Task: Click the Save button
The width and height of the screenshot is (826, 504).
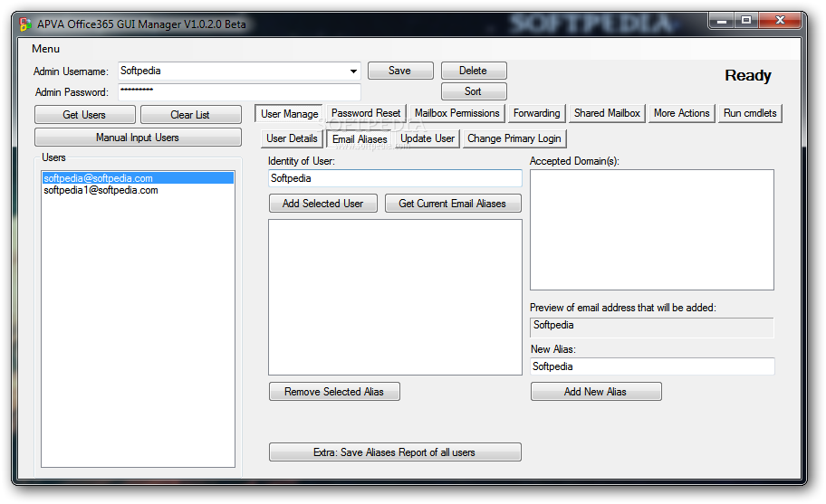Action: 400,71
